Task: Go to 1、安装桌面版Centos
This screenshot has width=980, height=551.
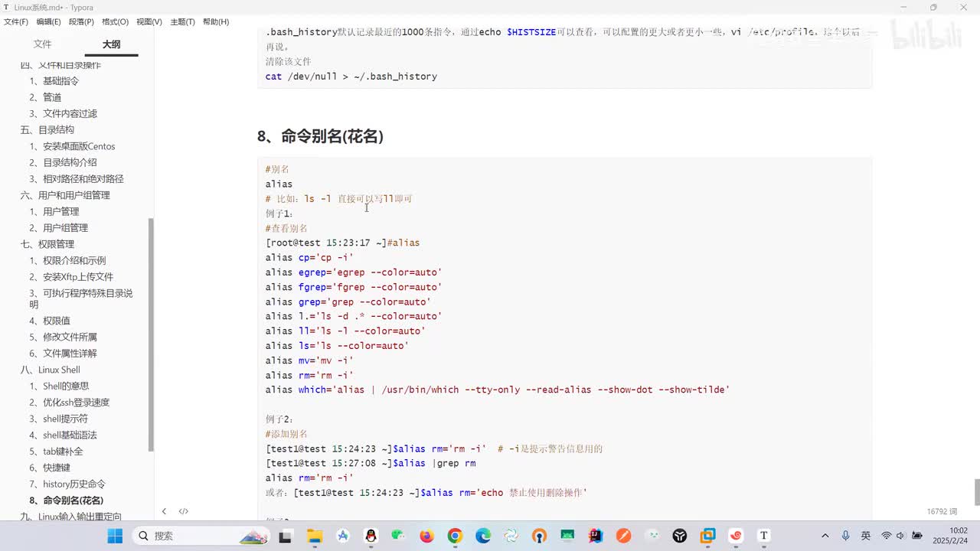Action: pyautogui.click(x=73, y=146)
